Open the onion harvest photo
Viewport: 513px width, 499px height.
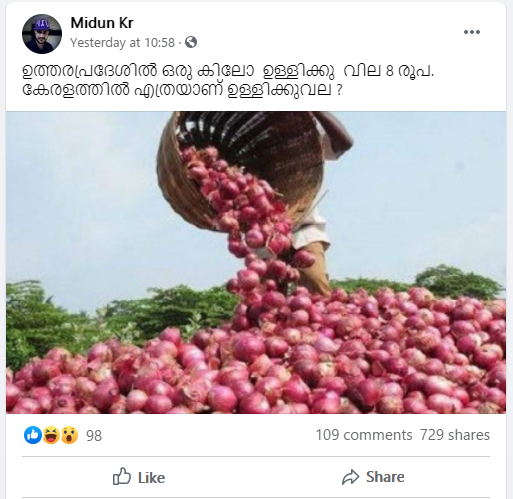[256, 262]
